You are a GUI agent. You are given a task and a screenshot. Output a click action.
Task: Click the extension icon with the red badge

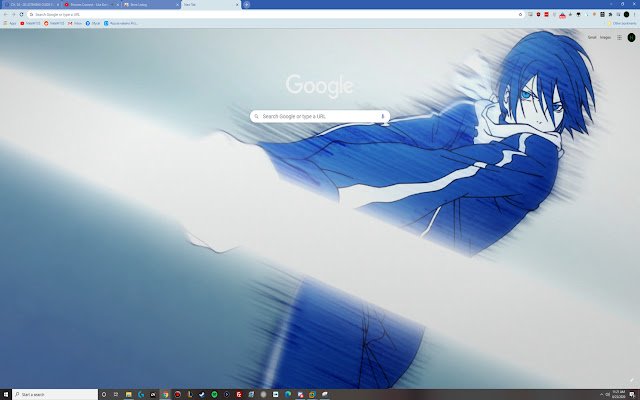pos(562,15)
